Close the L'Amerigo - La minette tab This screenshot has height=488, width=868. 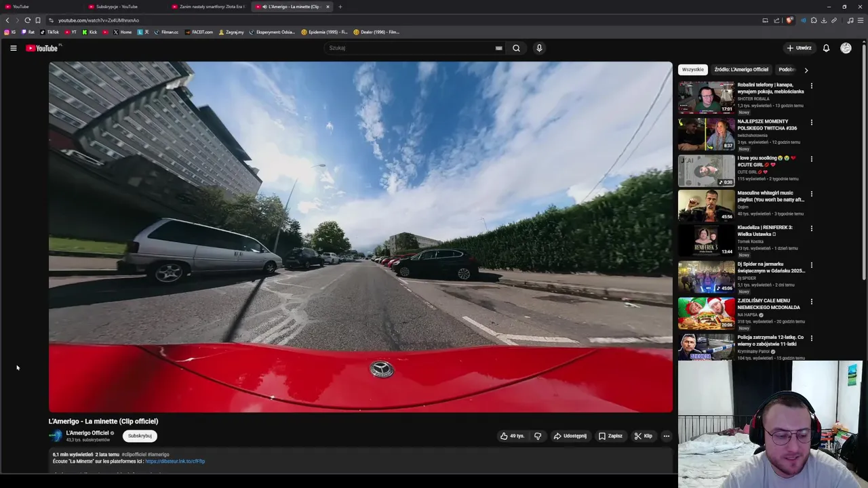pos(328,7)
